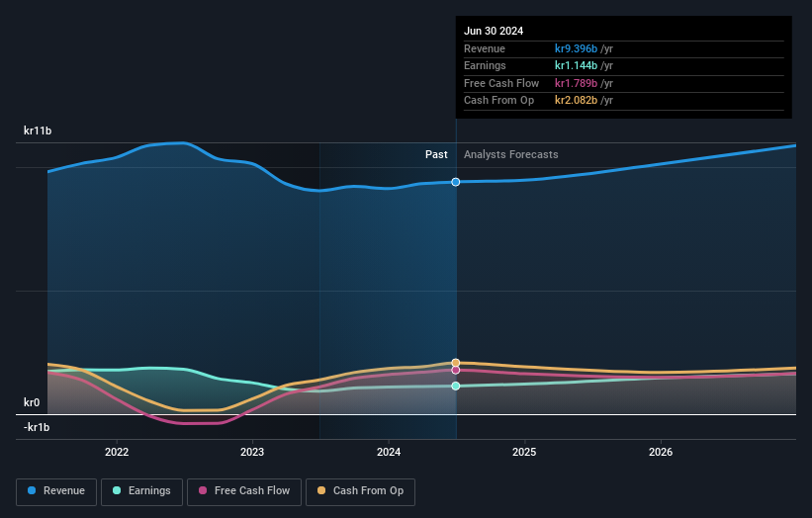Select the orange Cash From Op data point
The height and width of the screenshot is (518, 812).
456,363
